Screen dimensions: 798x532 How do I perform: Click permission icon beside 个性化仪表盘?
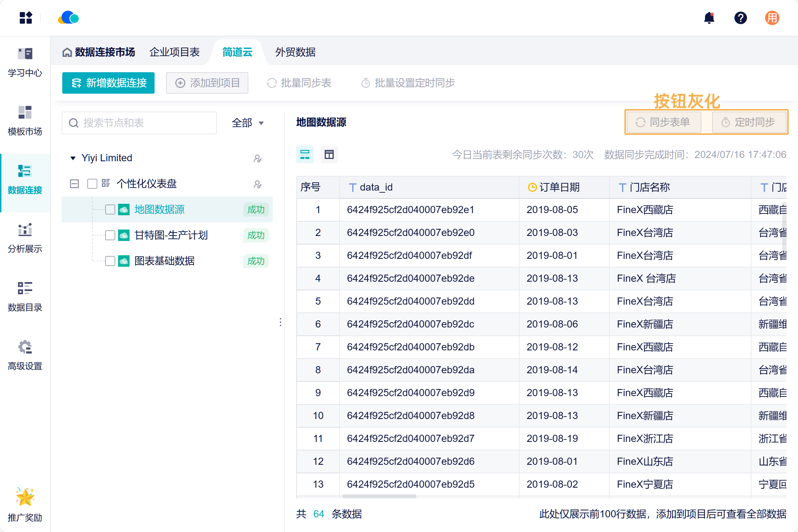(x=258, y=184)
